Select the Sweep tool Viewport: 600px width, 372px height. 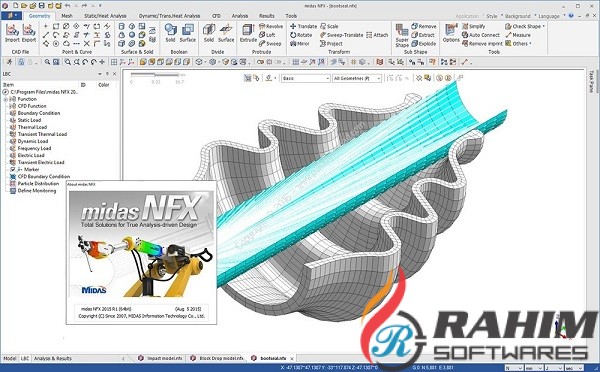[x=270, y=44]
